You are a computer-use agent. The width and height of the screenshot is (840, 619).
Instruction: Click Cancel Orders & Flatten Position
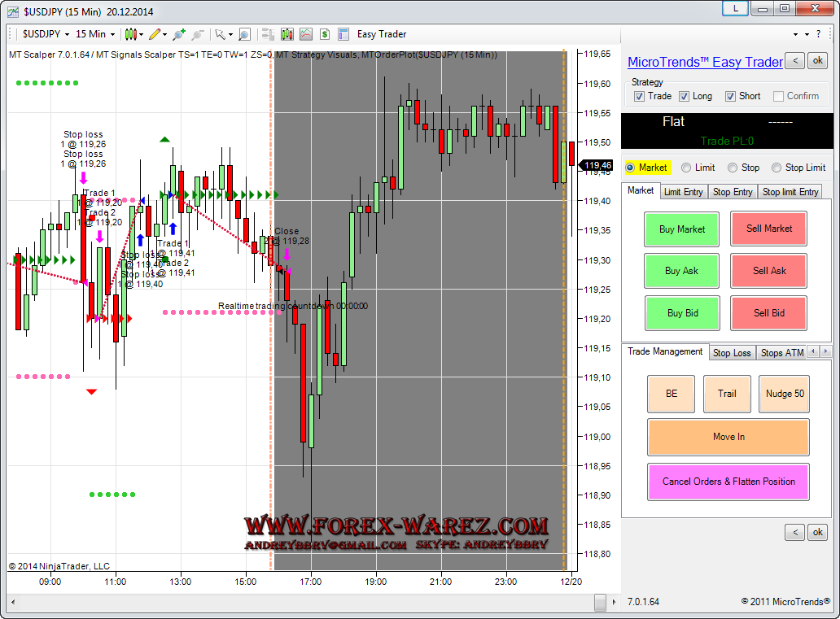point(728,482)
